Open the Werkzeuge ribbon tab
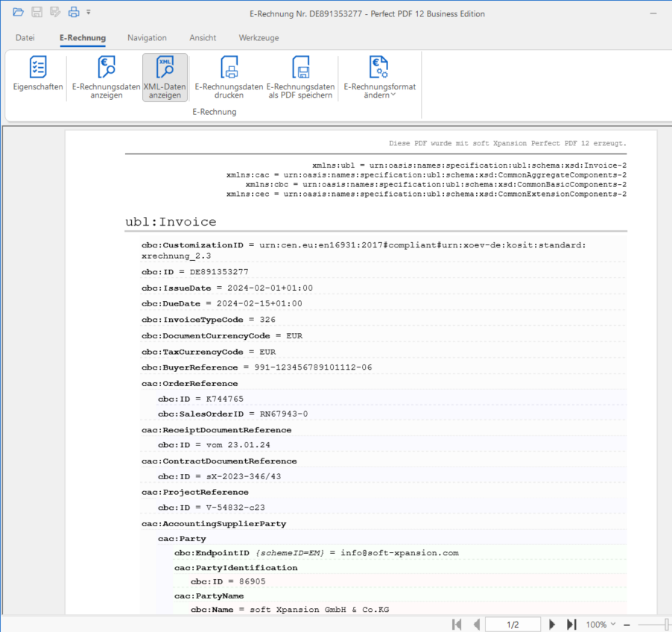The width and height of the screenshot is (672, 632). pos(259,38)
